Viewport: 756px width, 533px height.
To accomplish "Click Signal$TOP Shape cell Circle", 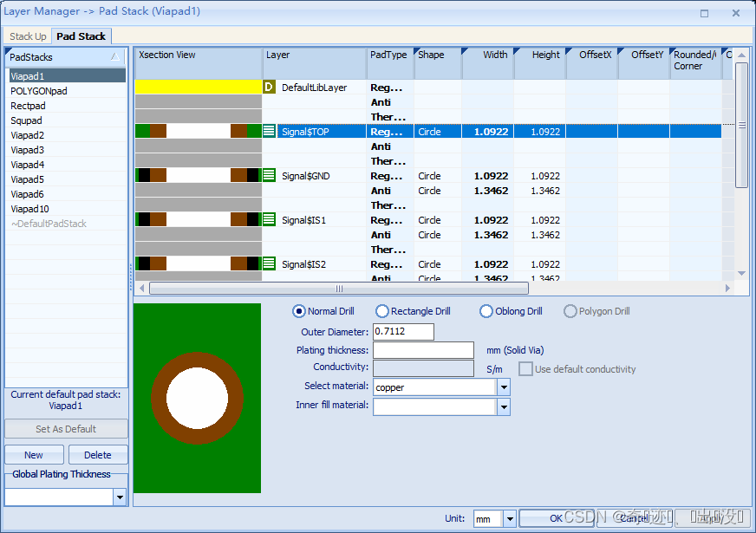I will click(438, 132).
